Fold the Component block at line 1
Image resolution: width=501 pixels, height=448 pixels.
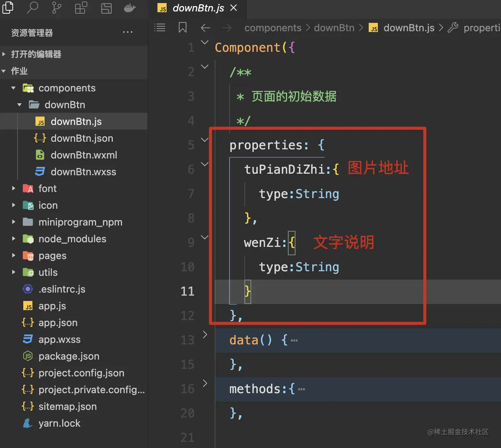pos(205,42)
